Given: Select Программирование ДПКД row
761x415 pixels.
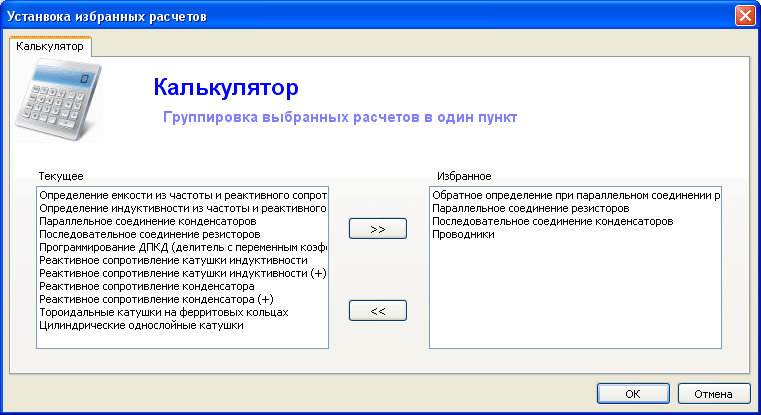Looking at the screenshot, I should click(x=182, y=248).
